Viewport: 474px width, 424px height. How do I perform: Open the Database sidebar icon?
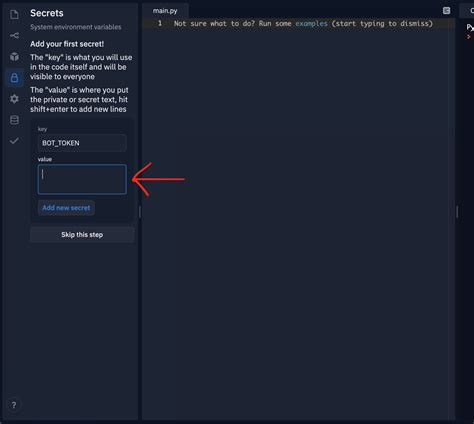(x=14, y=120)
